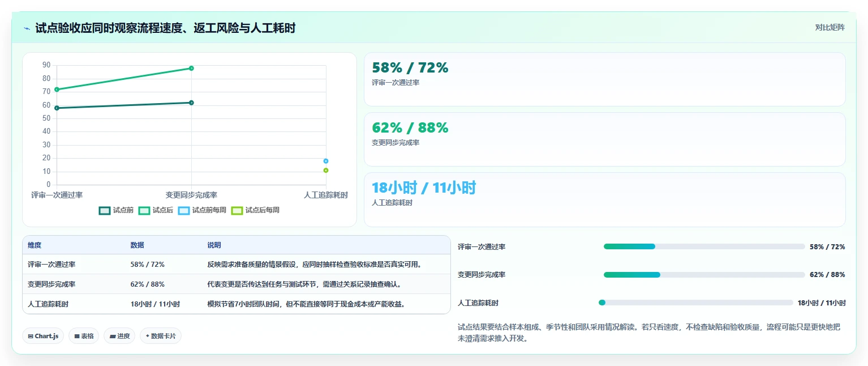Open the Chart.js chip
Image resolution: width=868 pixels, height=366 pixels.
coord(43,336)
